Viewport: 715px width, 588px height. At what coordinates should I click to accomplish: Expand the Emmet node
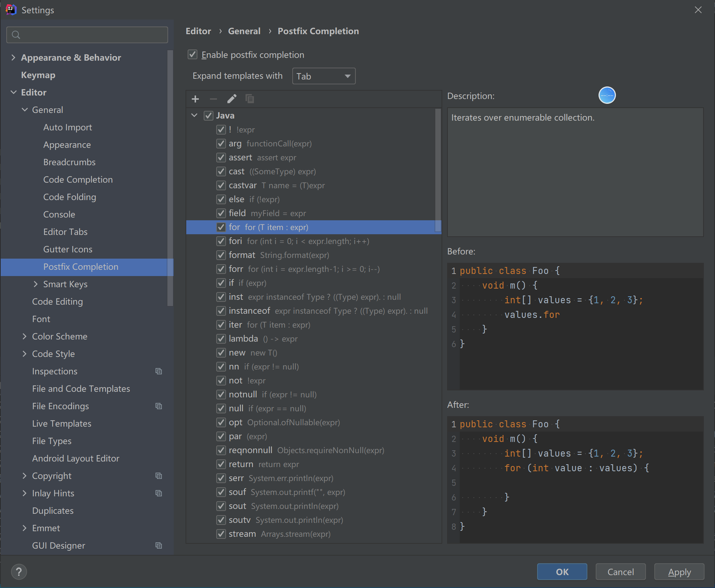point(24,528)
